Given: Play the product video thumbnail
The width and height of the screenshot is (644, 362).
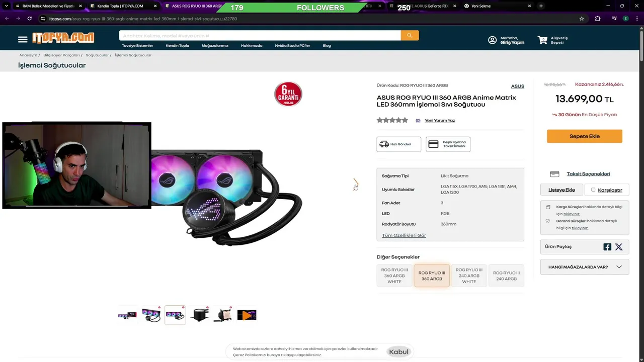Looking at the screenshot, I should 247,315.
